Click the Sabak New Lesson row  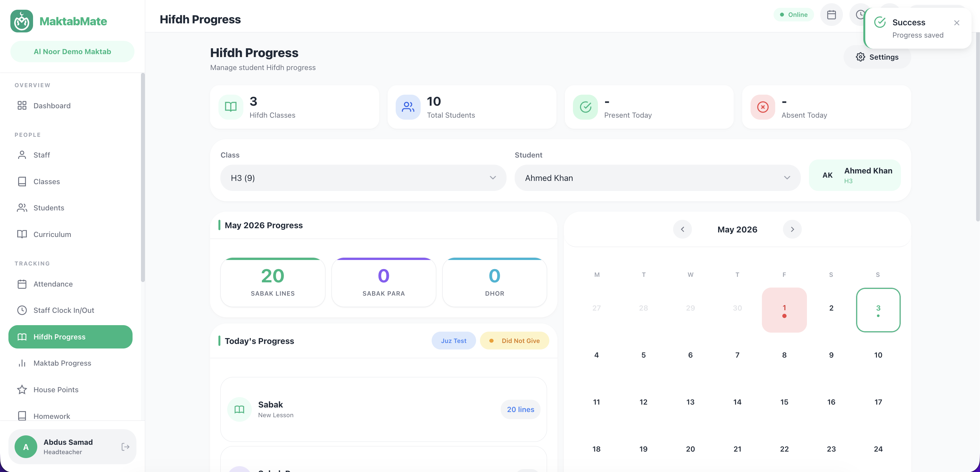pos(383,409)
